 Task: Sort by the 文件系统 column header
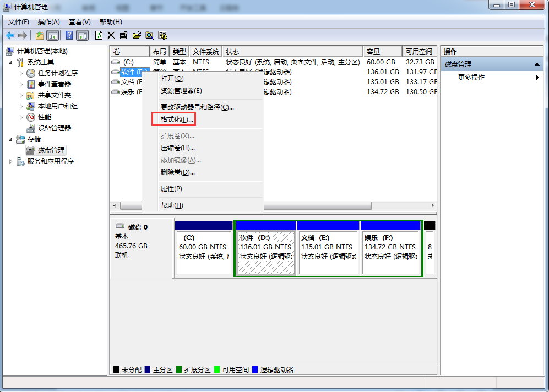206,51
